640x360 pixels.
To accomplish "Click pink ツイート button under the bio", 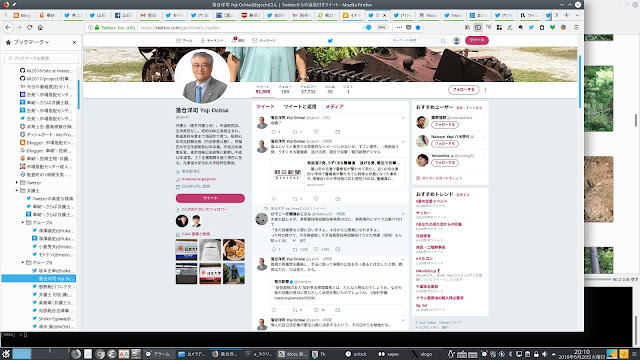I will [210, 198].
